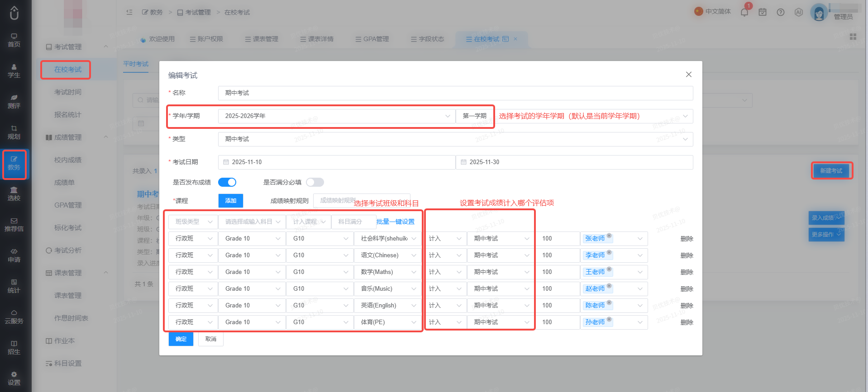Open subject dropdown showing 数学(Maths)
868x392 pixels.
(x=387, y=272)
